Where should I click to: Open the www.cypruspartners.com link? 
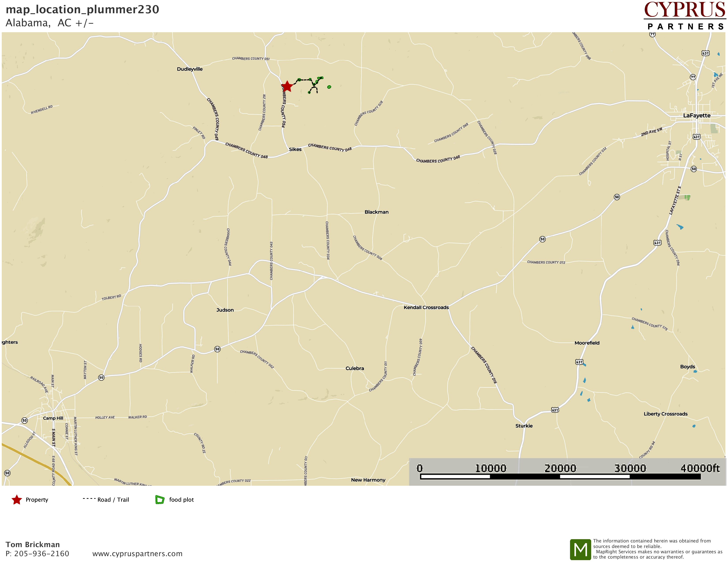point(137,554)
